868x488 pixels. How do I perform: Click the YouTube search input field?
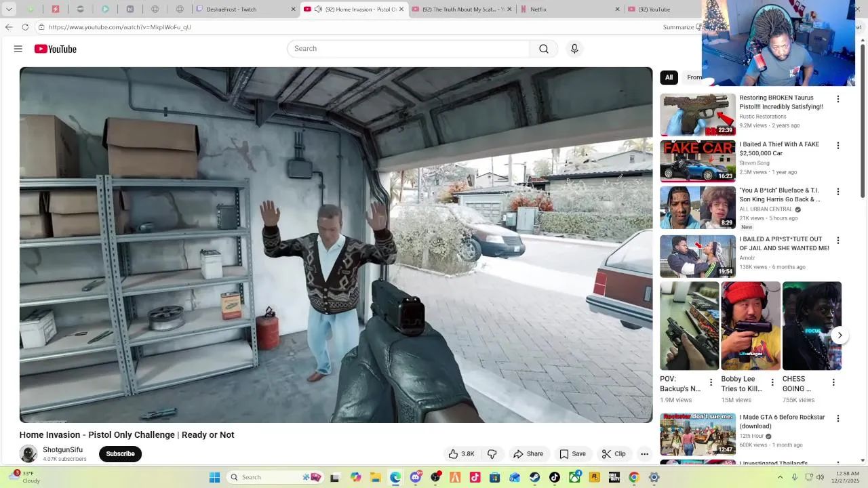coord(409,49)
